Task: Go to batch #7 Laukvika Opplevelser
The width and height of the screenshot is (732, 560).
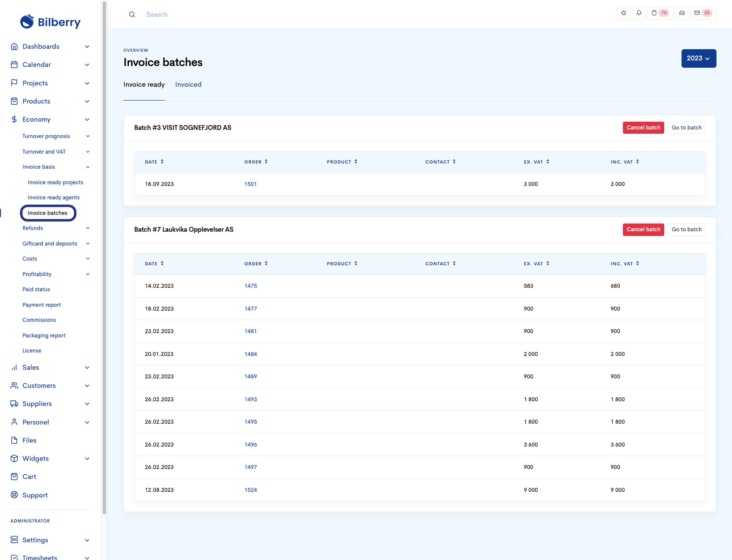Action: [x=686, y=230]
